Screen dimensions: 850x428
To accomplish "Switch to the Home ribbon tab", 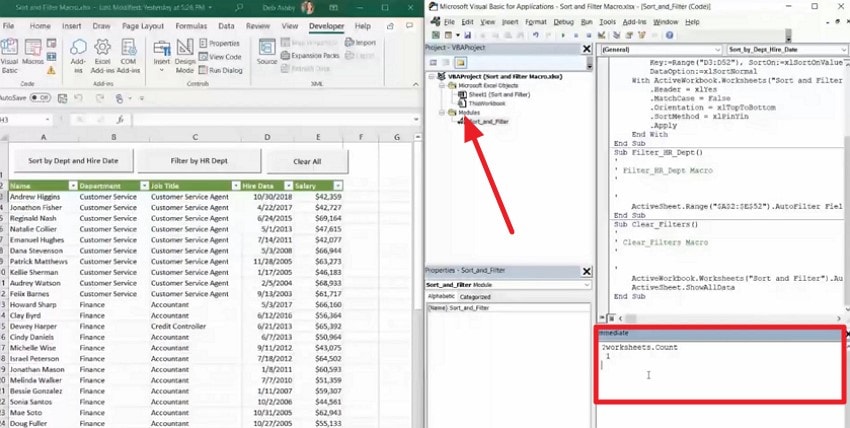I will [x=40, y=25].
